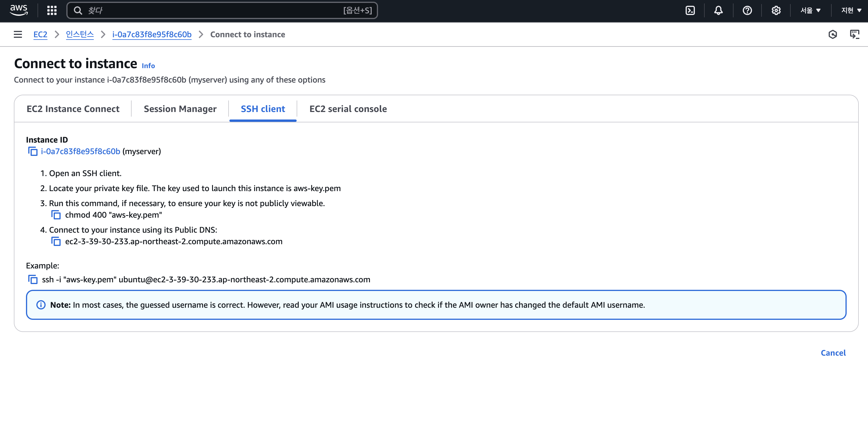
Task: Switch to EC2 Instance Connect tab
Action: (73, 109)
